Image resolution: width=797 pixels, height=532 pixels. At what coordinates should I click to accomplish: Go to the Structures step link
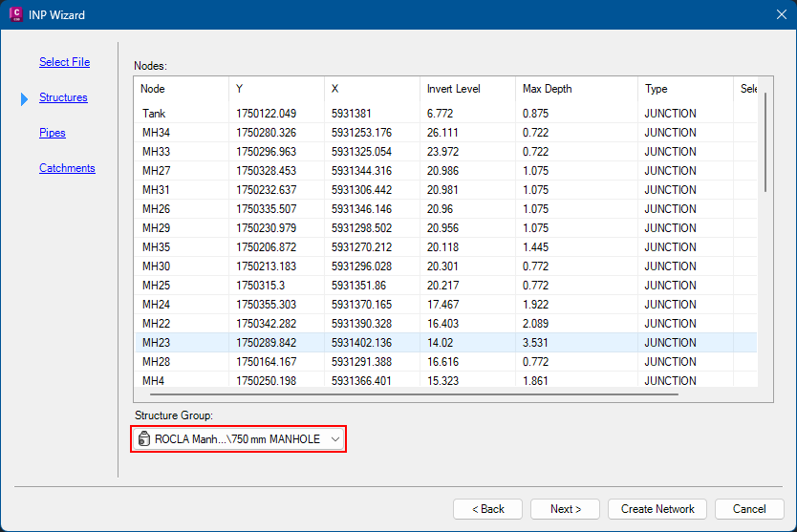[x=63, y=97]
